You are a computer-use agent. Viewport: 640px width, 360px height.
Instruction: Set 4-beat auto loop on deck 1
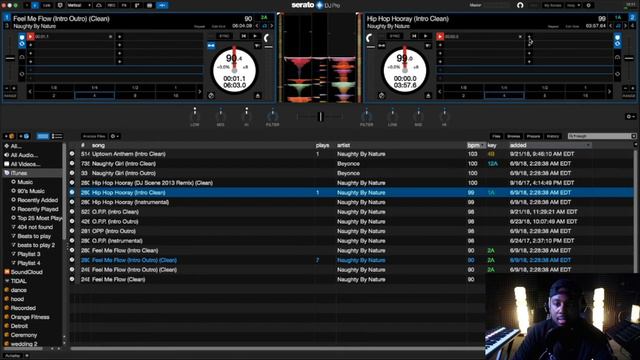point(94,96)
